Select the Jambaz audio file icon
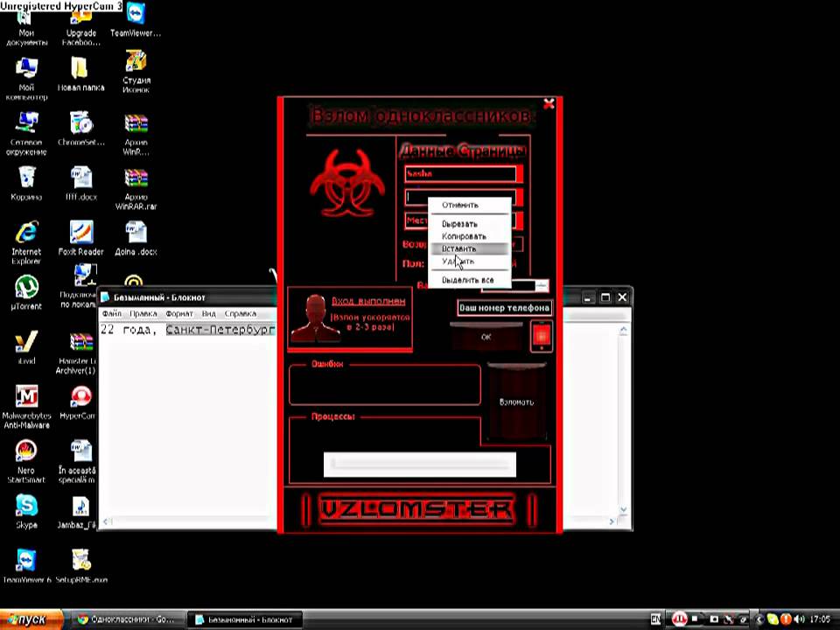 pyautogui.click(x=78, y=512)
